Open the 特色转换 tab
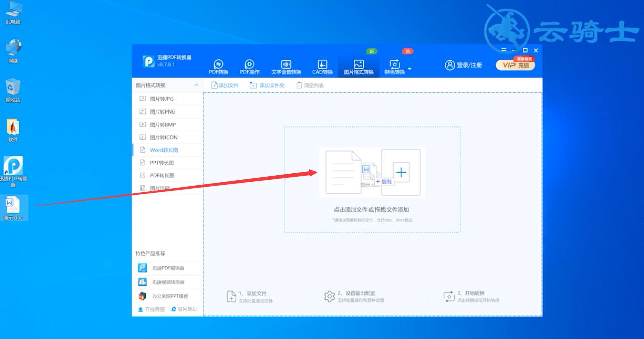Image resolution: width=644 pixels, height=339 pixels. 395,67
